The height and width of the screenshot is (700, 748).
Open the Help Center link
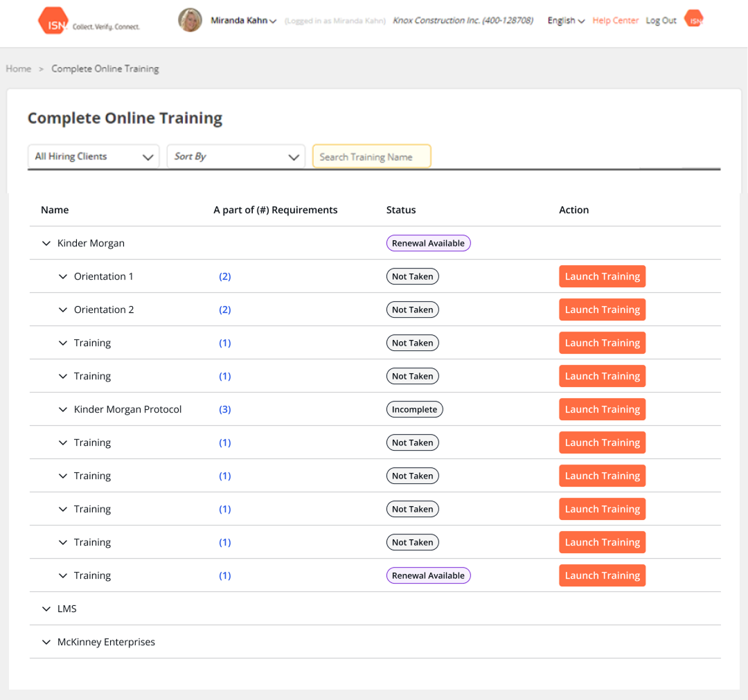(616, 21)
